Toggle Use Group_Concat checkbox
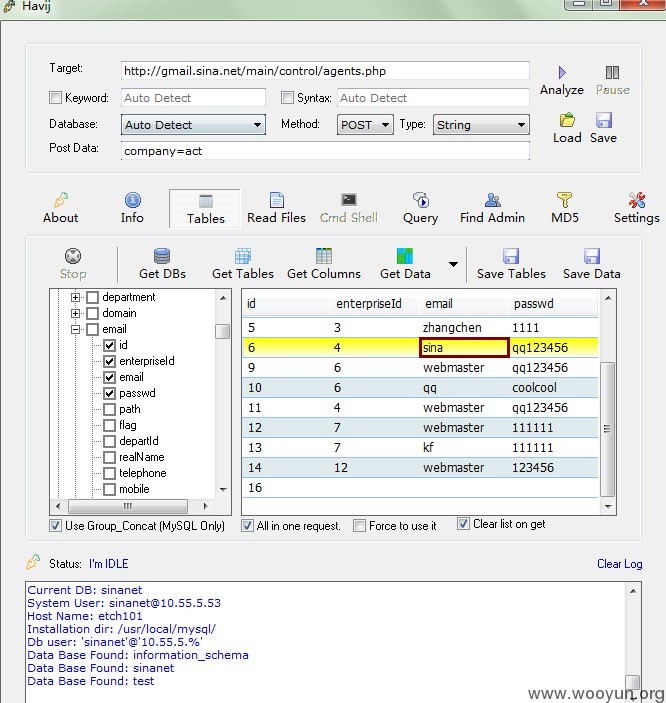The height and width of the screenshot is (703, 666). tap(55, 525)
